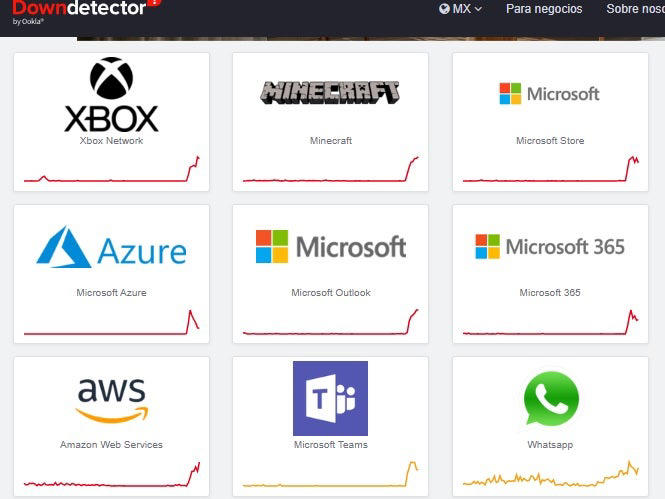Open the Para negocios menu item
This screenshot has height=499, width=665.
click(x=544, y=9)
